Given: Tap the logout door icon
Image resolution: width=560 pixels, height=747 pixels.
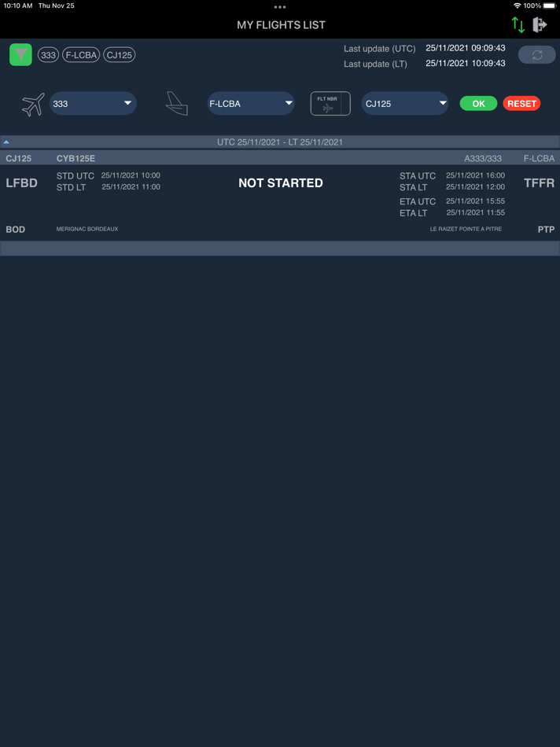Looking at the screenshot, I should (x=540, y=25).
